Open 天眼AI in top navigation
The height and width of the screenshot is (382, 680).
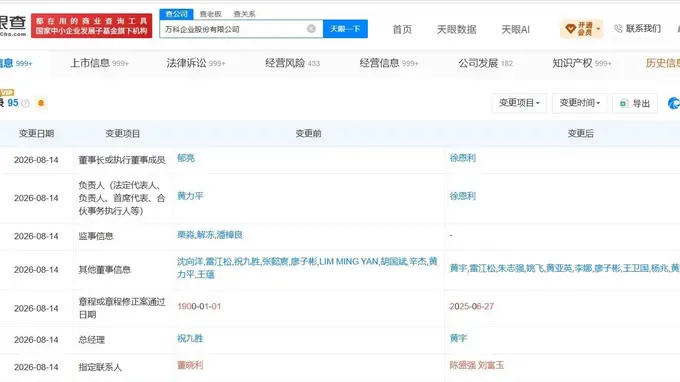pos(515,29)
